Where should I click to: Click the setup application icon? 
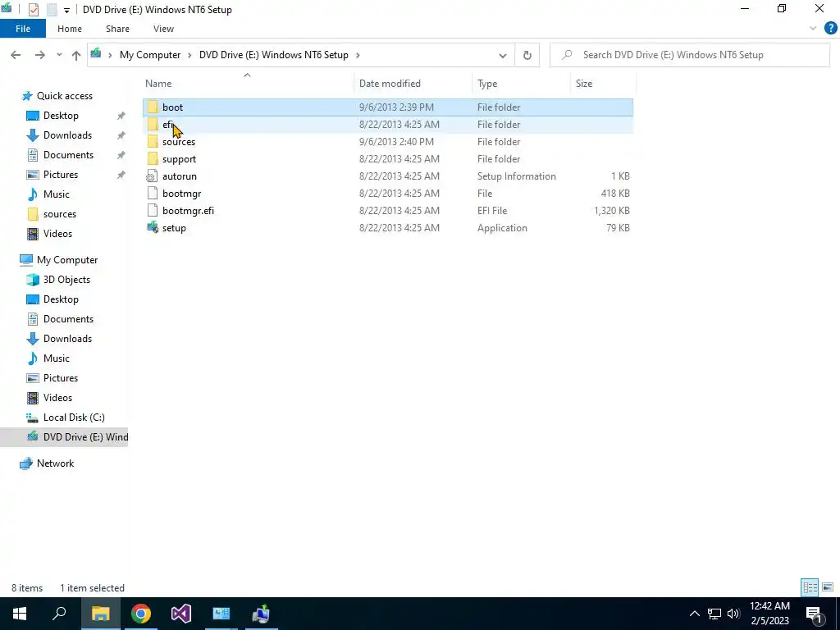(153, 228)
